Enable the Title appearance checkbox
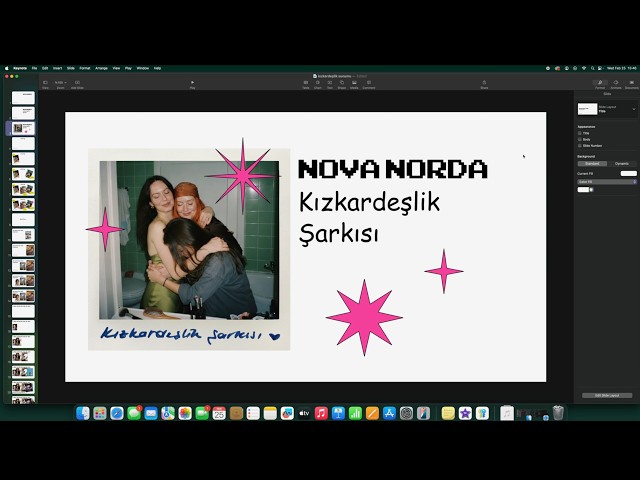 tap(580, 133)
